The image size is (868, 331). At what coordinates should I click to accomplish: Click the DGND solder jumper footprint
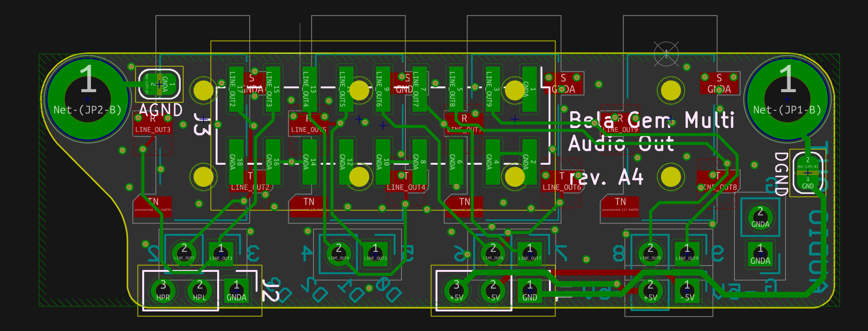(x=808, y=172)
